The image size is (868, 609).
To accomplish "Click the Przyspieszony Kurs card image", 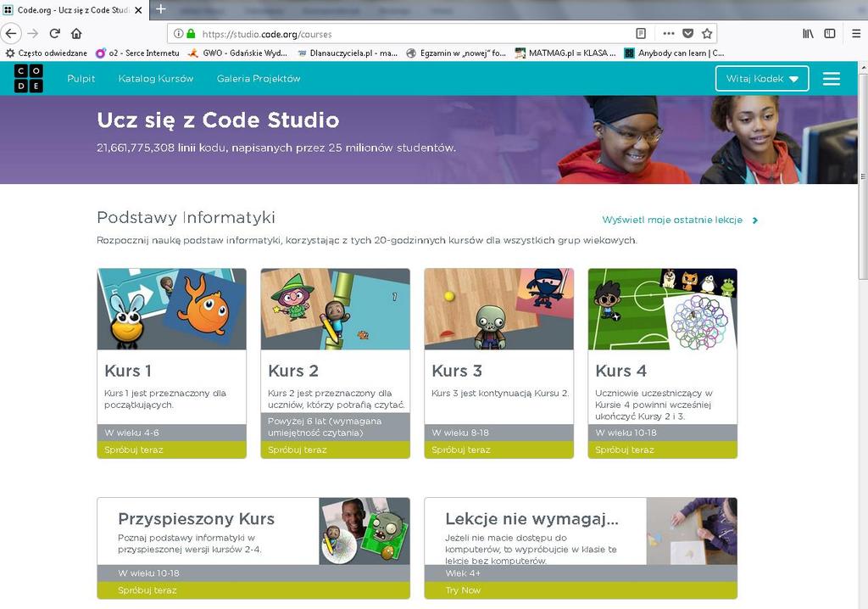I will pos(364,532).
